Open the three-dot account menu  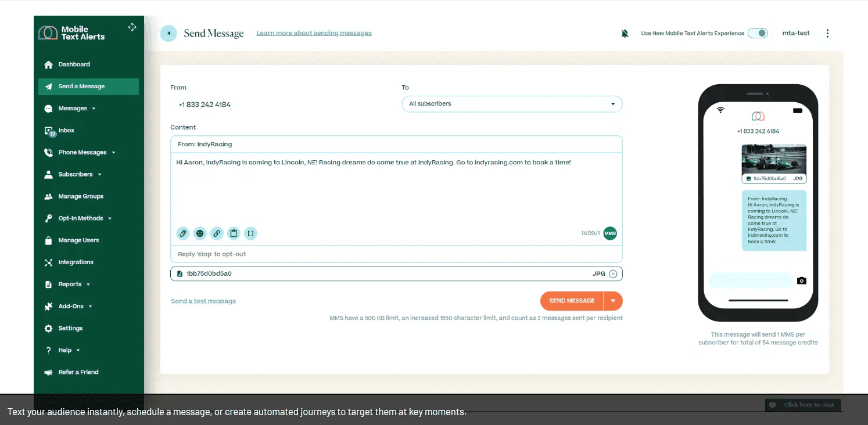point(827,34)
